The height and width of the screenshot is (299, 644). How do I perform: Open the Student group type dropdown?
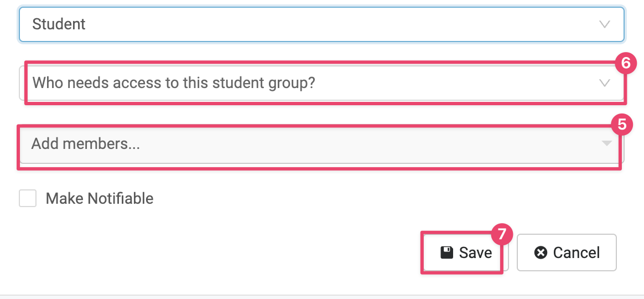321,24
